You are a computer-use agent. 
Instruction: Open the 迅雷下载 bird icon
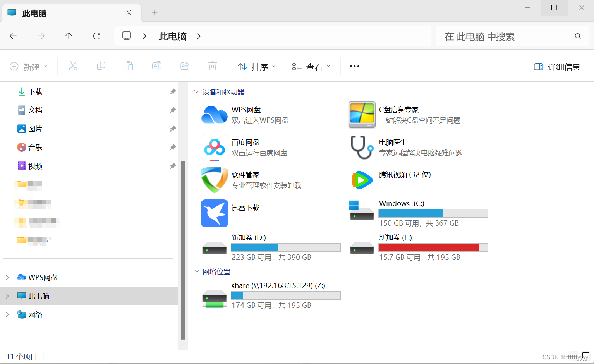pyautogui.click(x=215, y=213)
